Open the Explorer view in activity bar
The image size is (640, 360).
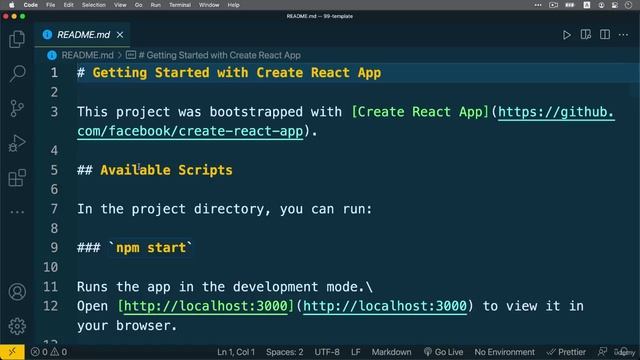pyautogui.click(x=17, y=39)
